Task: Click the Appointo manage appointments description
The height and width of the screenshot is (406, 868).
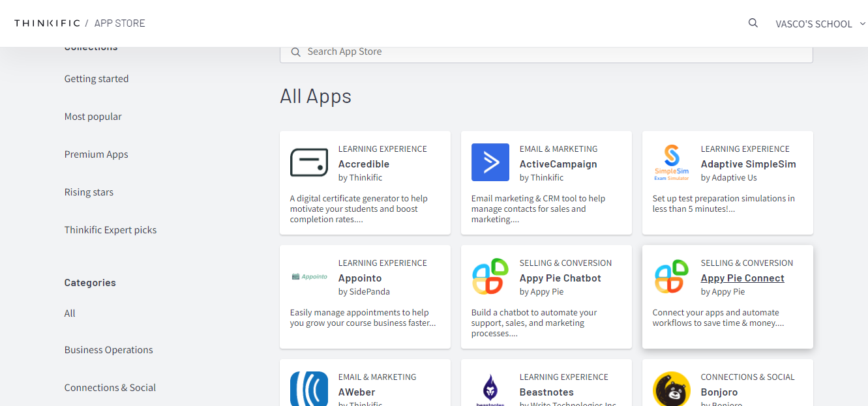Action: pos(363,318)
